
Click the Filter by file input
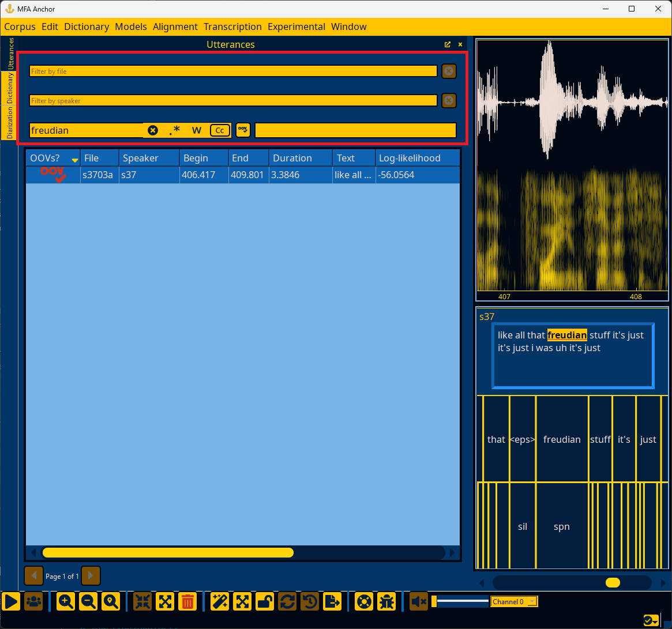tap(233, 71)
